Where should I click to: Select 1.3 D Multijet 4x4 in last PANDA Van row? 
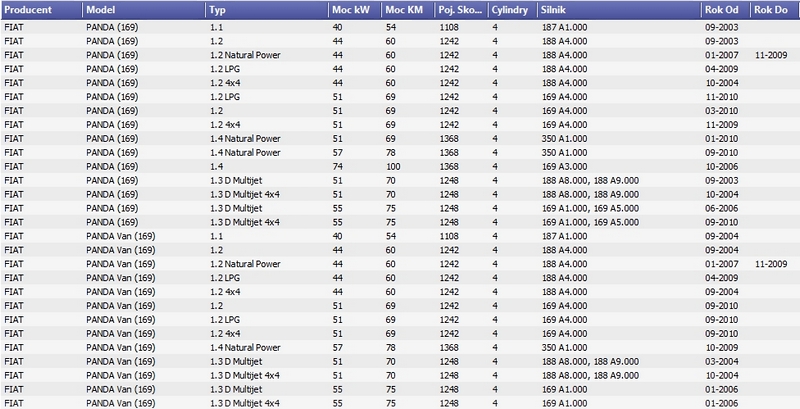(x=245, y=403)
